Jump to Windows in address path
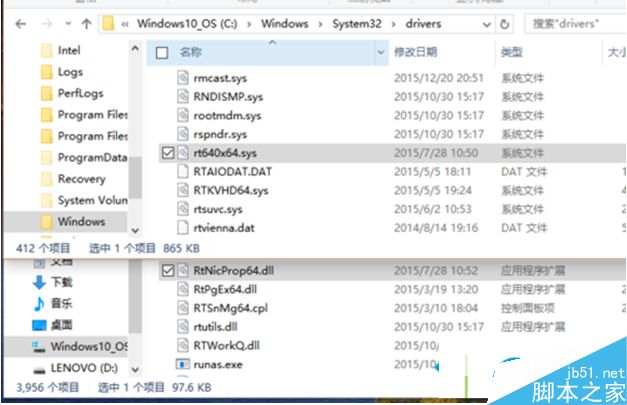 pyautogui.click(x=285, y=24)
